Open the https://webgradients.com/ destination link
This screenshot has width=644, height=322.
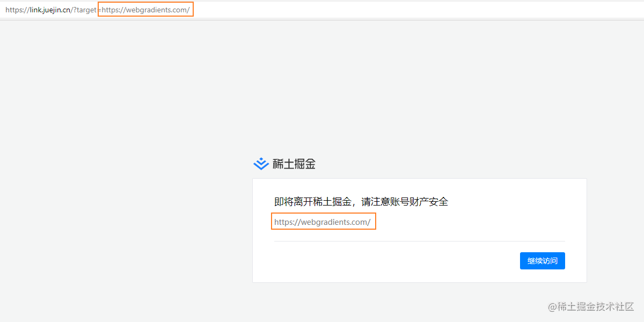click(323, 221)
